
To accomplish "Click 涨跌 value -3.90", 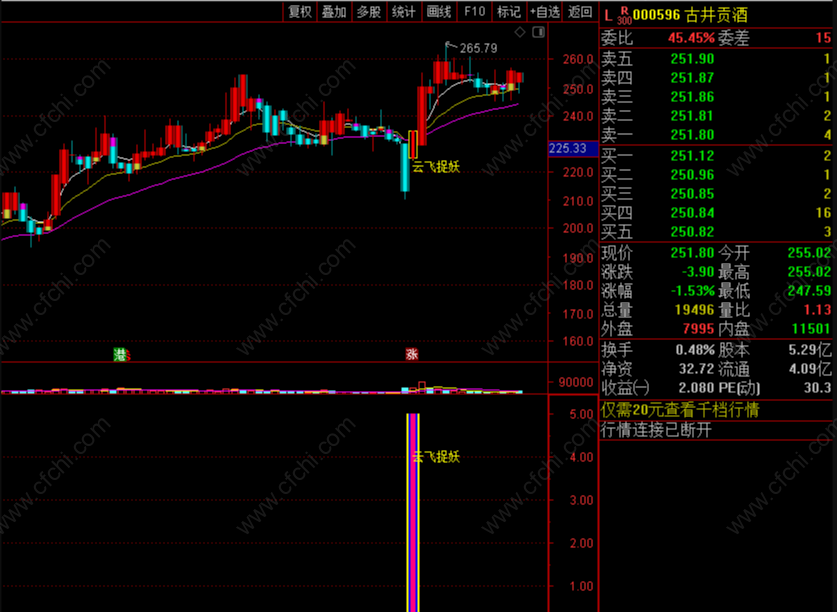I will coord(698,272).
